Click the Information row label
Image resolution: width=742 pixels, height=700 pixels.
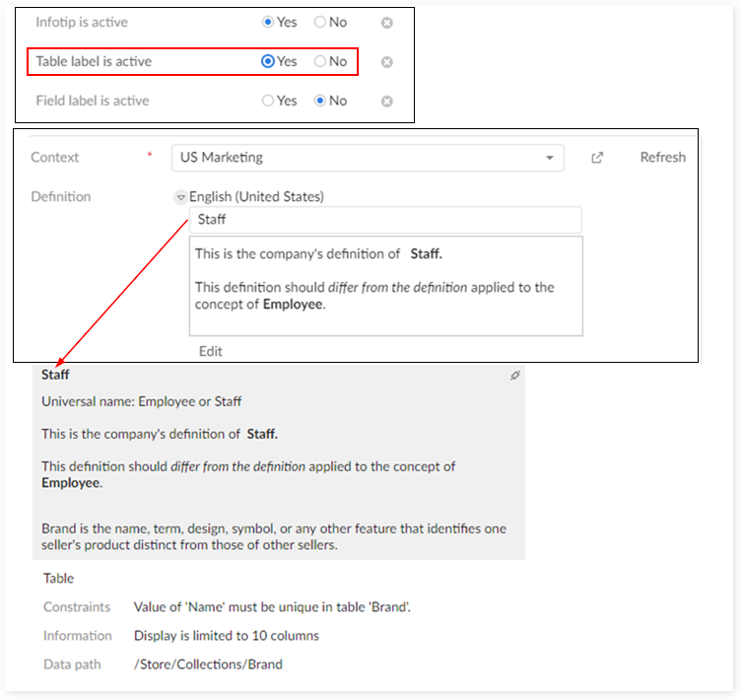(78, 636)
